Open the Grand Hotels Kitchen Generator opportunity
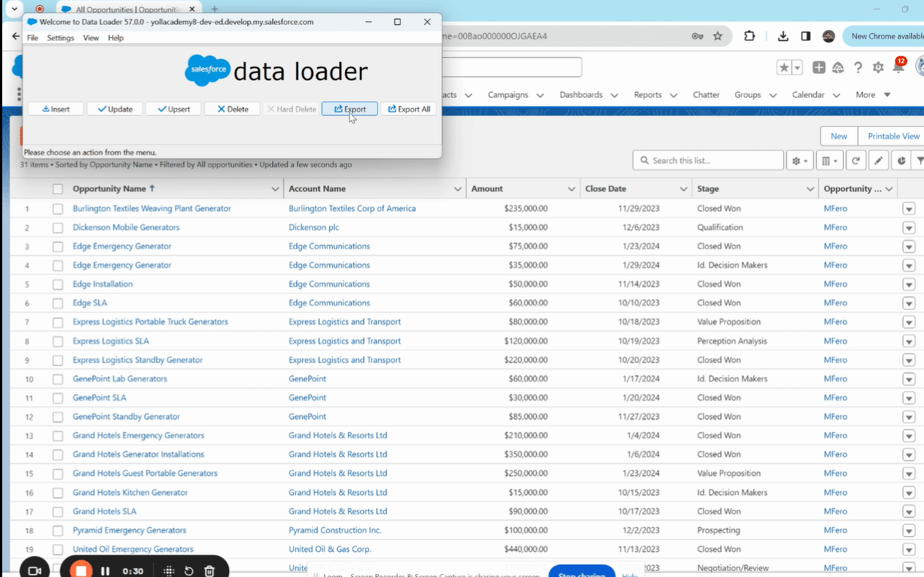This screenshot has width=924, height=577. [x=131, y=492]
